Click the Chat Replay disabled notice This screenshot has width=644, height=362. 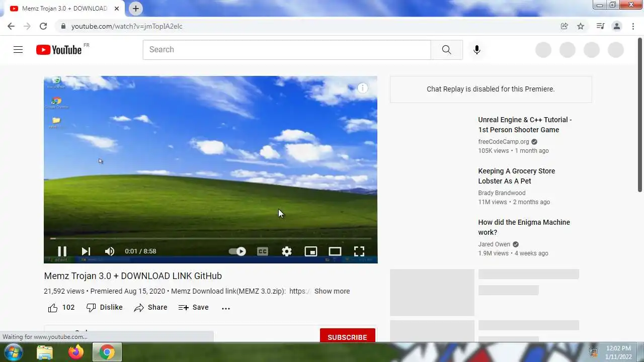[491, 89]
